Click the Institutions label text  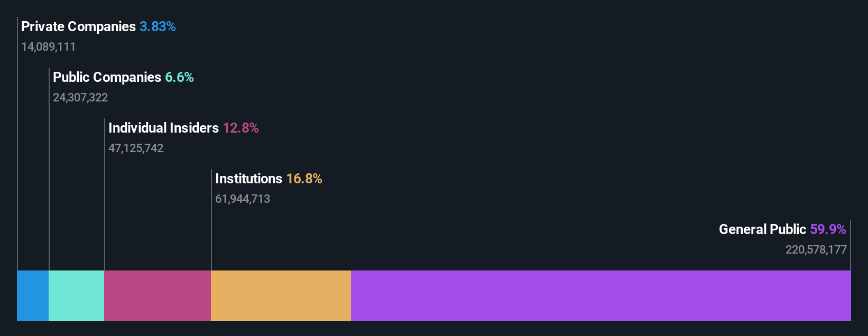(x=249, y=179)
